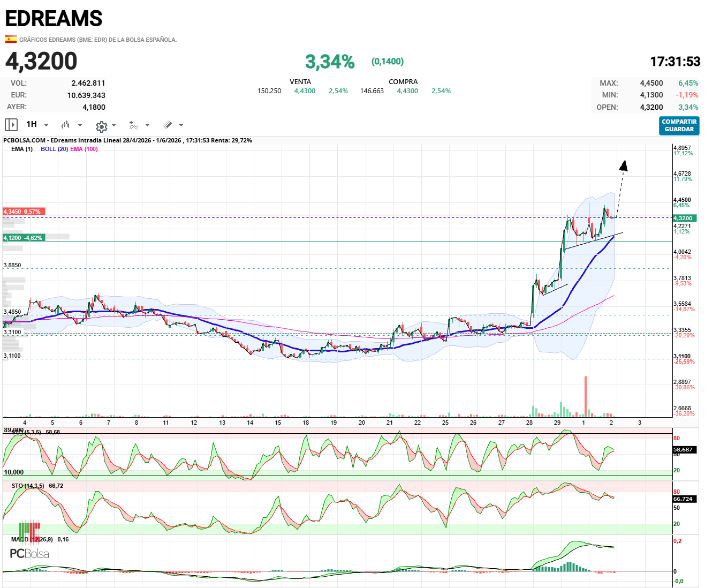The height and width of the screenshot is (588, 705).
Task: Click the 3,1100 level label at left
Action: tap(12, 356)
